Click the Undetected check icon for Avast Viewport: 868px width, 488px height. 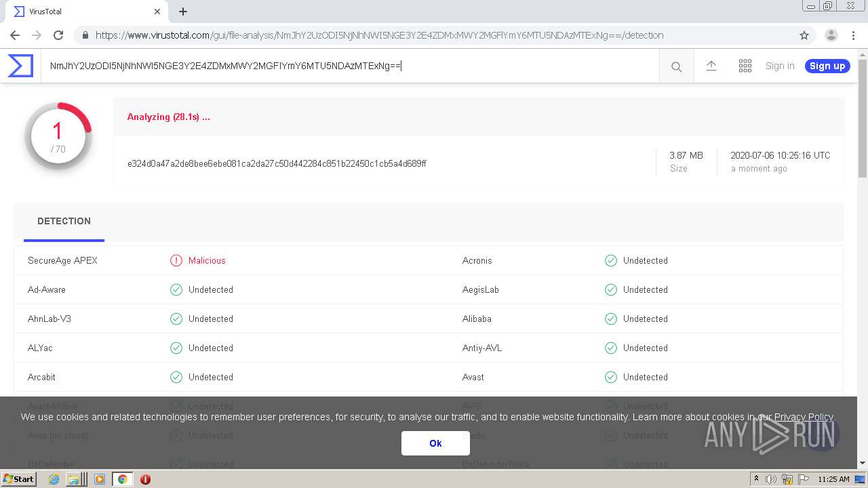click(x=611, y=377)
